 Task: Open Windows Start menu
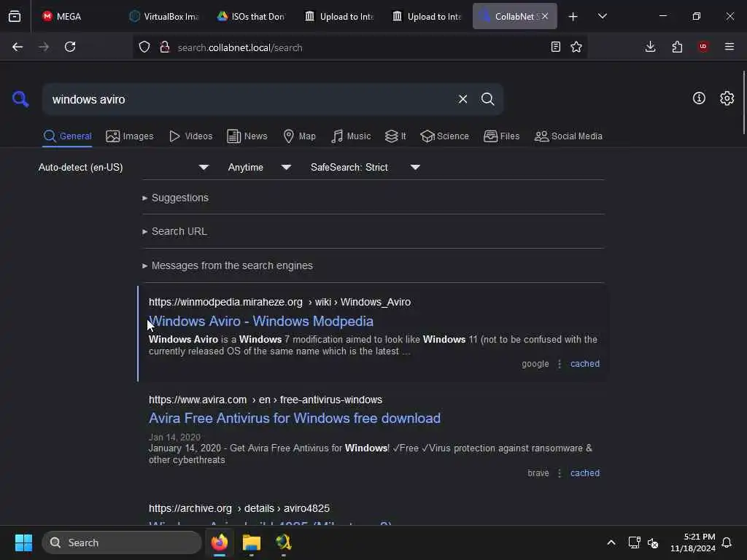click(23, 542)
